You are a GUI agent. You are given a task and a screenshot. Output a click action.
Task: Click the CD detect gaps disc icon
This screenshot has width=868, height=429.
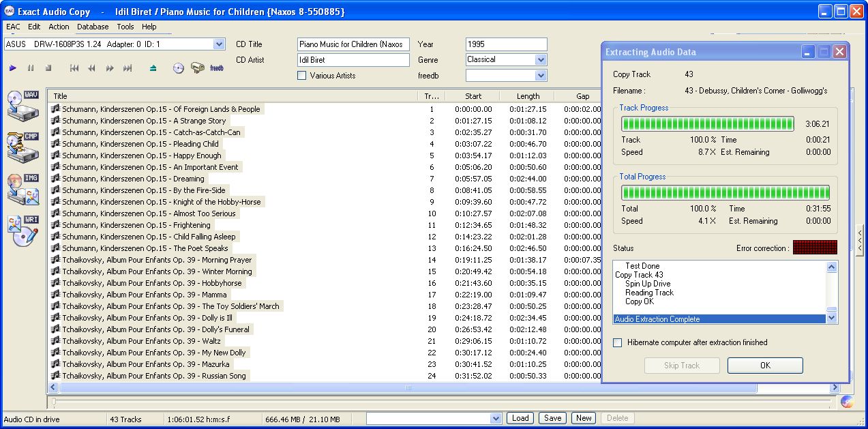(179, 68)
